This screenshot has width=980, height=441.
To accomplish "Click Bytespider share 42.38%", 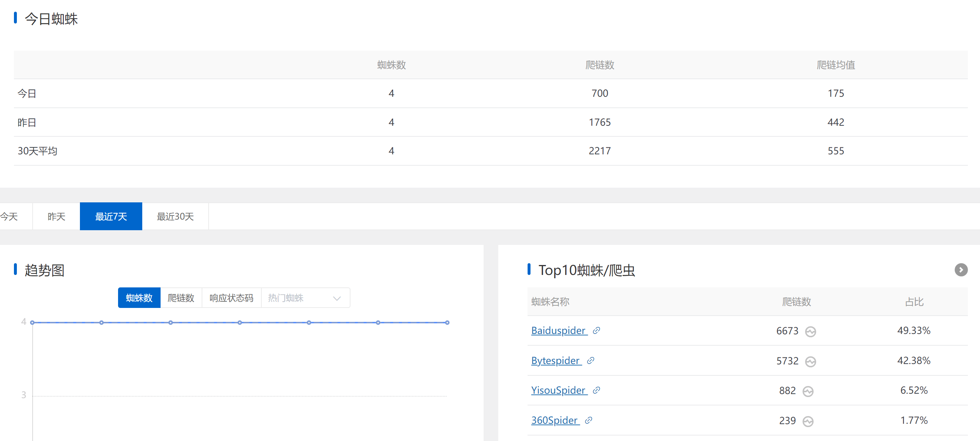I will (x=914, y=360).
